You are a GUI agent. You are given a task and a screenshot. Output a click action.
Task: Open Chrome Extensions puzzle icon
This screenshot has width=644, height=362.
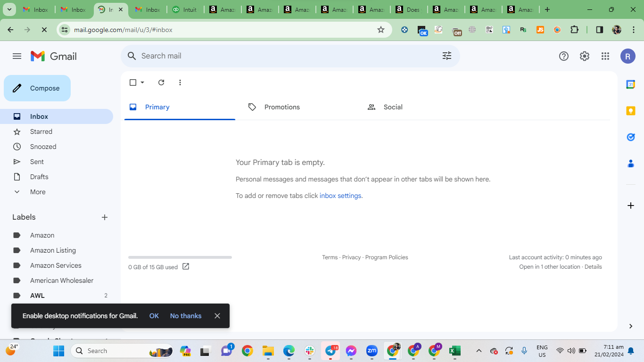574,30
